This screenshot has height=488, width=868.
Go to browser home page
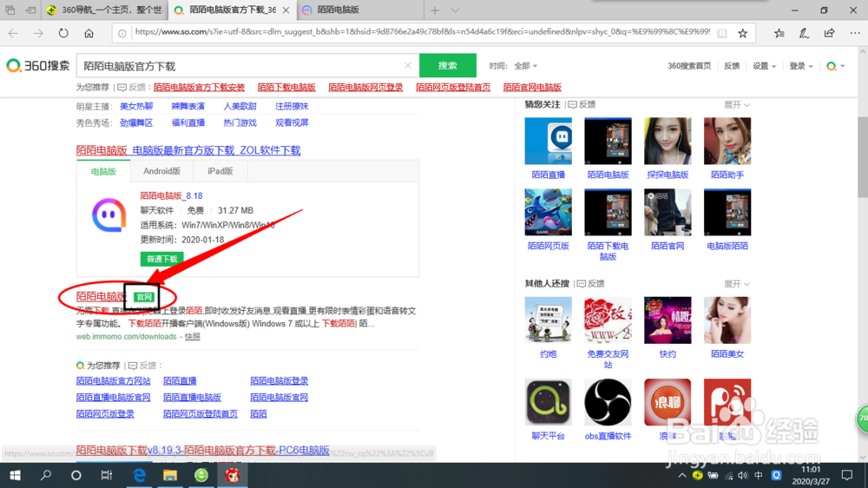click(x=89, y=33)
